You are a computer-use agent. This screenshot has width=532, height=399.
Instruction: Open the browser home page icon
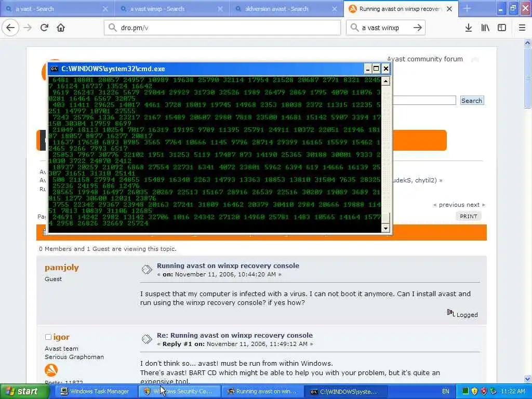tap(61, 28)
